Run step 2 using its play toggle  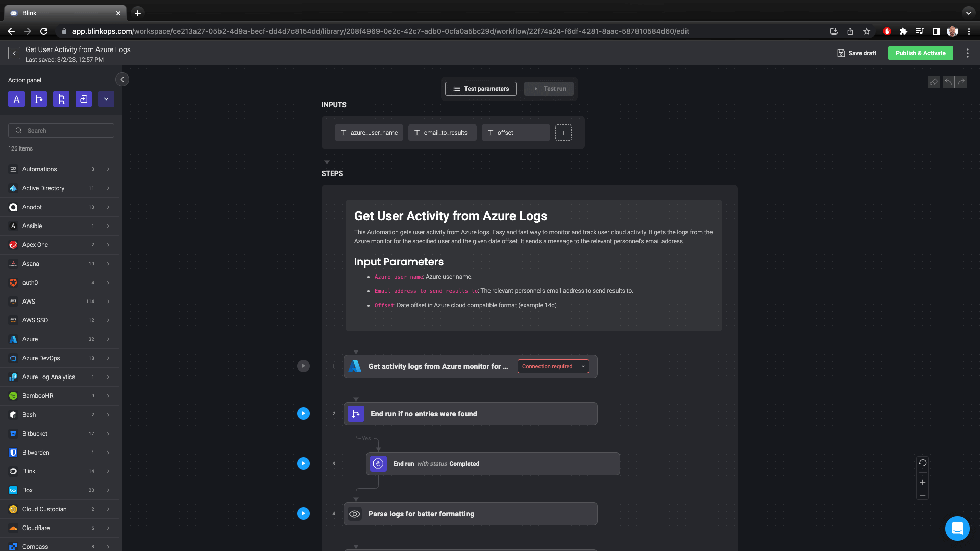[x=303, y=413]
